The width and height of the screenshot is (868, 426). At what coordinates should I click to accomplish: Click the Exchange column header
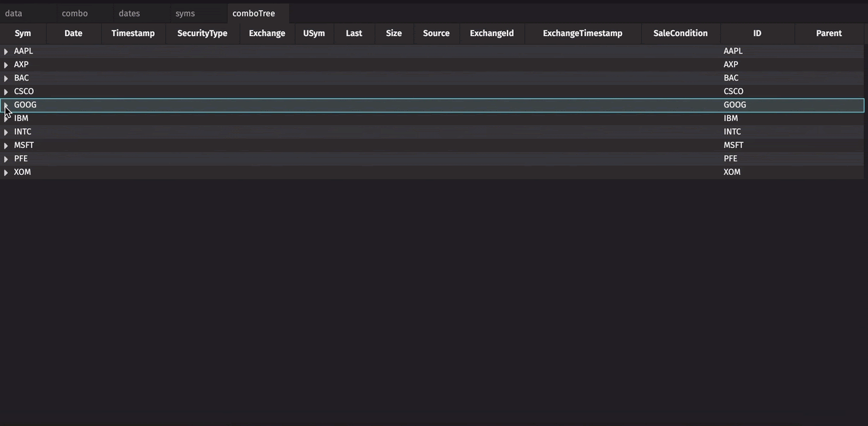pos(267,33)
